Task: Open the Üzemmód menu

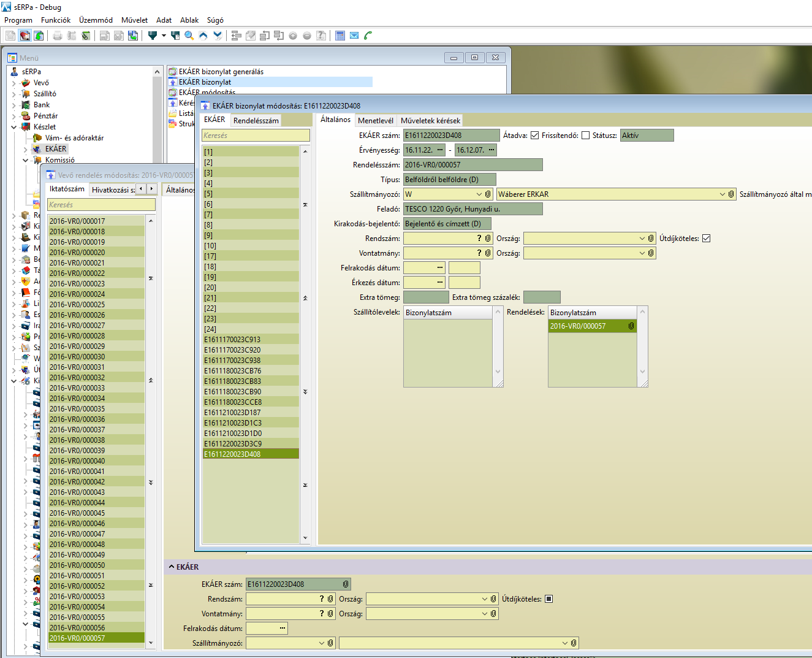Action: pos(96,20)
